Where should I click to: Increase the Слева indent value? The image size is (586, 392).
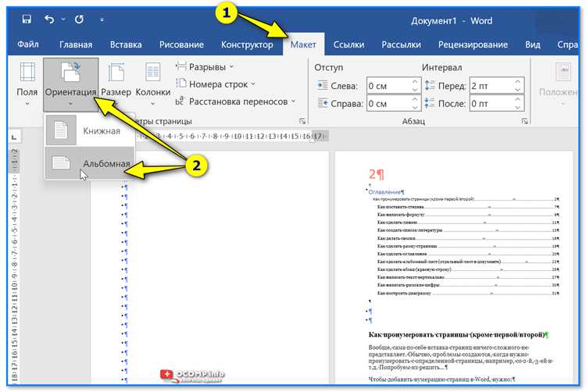[x=415, y=82]
